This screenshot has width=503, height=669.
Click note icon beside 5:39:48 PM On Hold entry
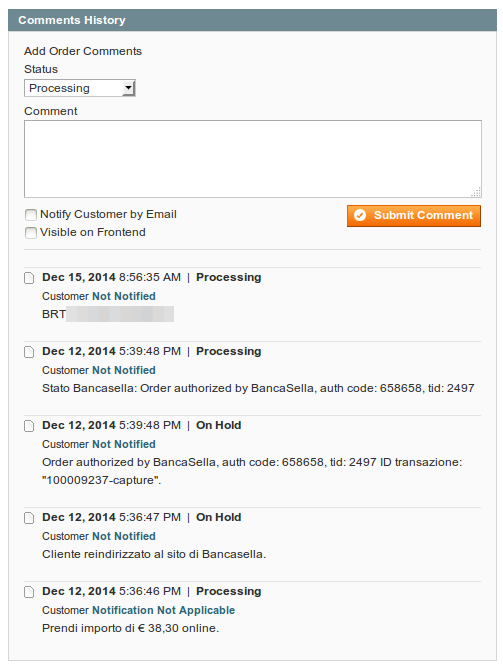(29, 426)
